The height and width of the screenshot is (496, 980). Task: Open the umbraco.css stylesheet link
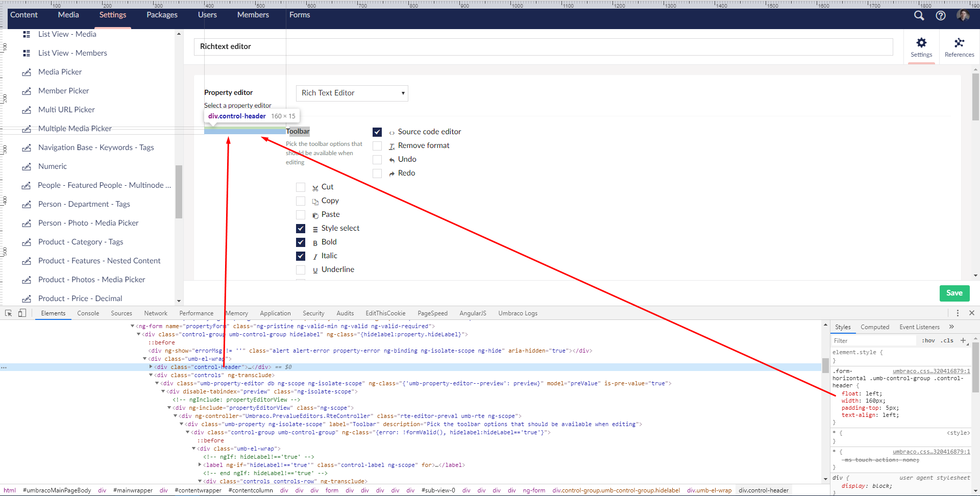(932, 371)
